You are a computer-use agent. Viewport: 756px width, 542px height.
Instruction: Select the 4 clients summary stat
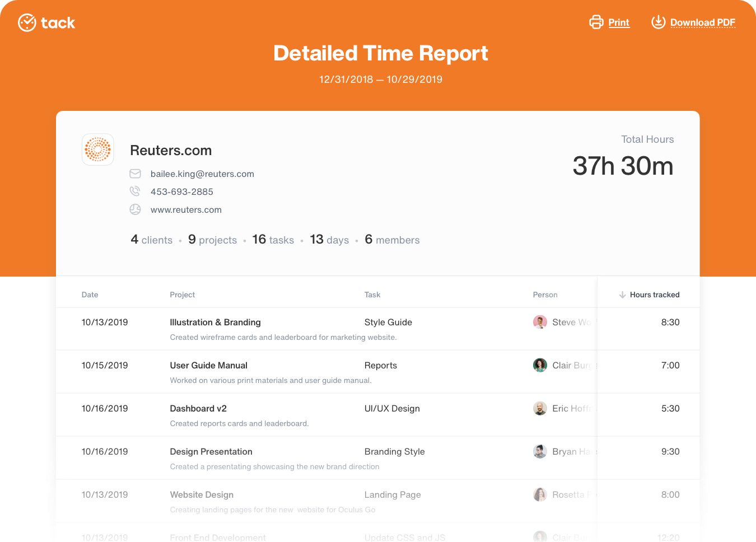click(151, 240)
